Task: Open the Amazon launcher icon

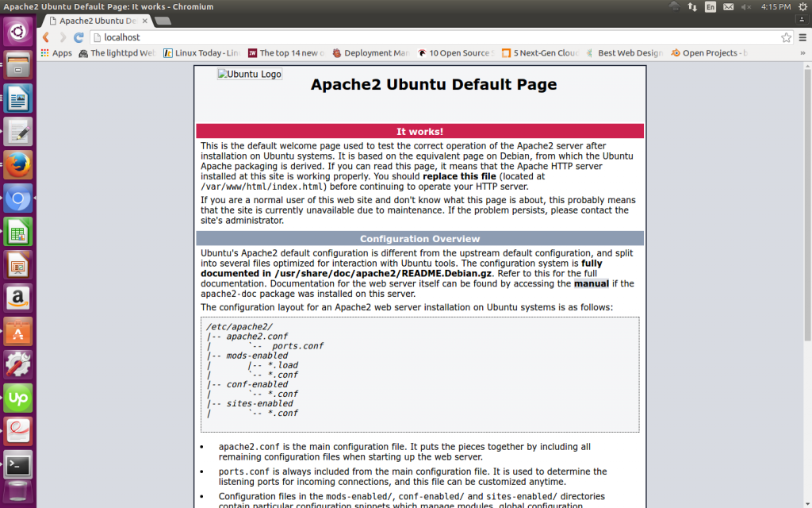Action: (18, 298)
